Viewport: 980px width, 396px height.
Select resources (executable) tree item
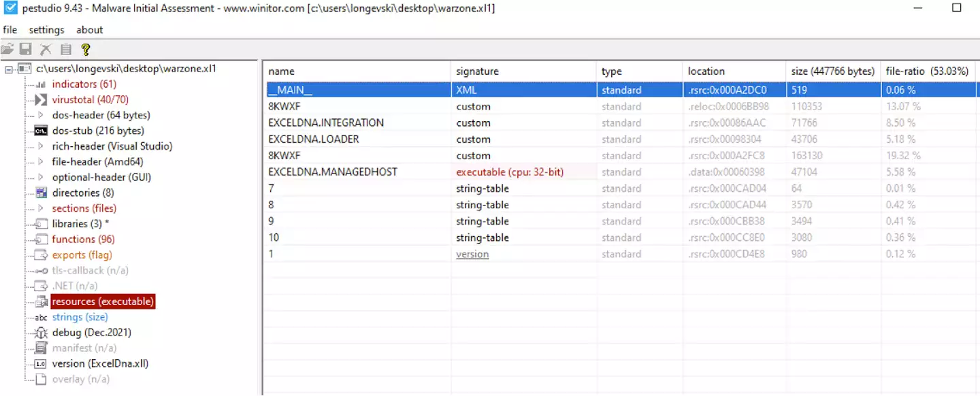pyautogui.click(x=103, y=301)
